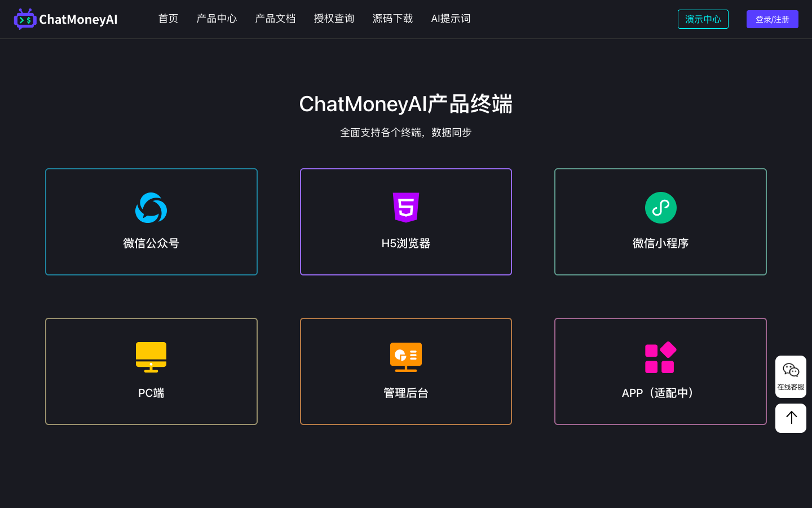Open 产品文档 in the top navigation
Image resolution: width=812 pixels, height=508 pixels.
275,19
